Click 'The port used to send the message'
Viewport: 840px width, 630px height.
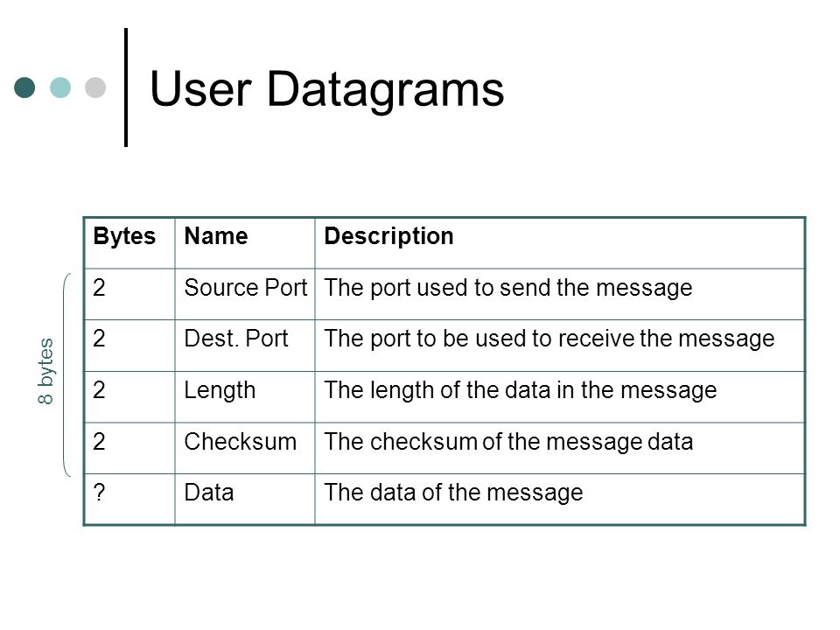[x=508, y=288]
